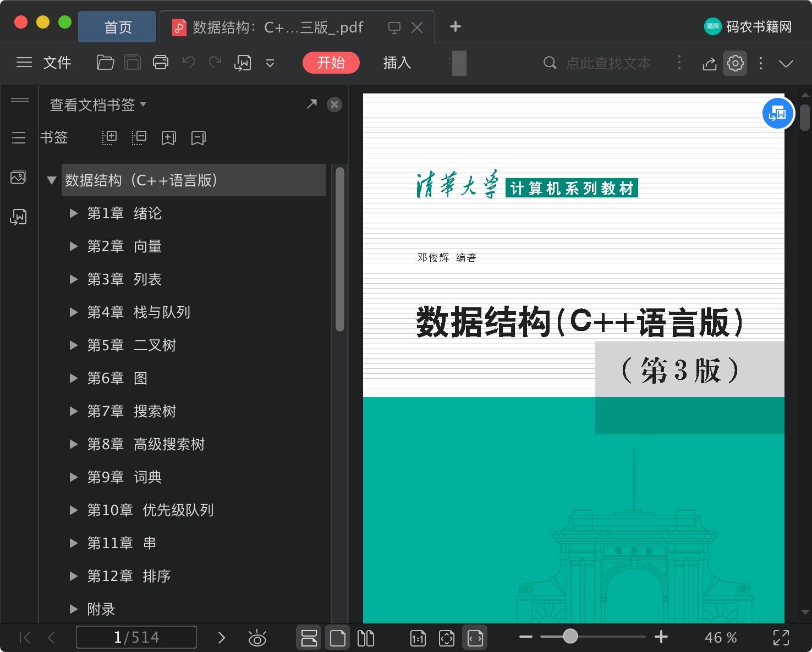812x652 pixels.
Task: Open the thumbnails sidebar icon
Action: coord(18,178)
